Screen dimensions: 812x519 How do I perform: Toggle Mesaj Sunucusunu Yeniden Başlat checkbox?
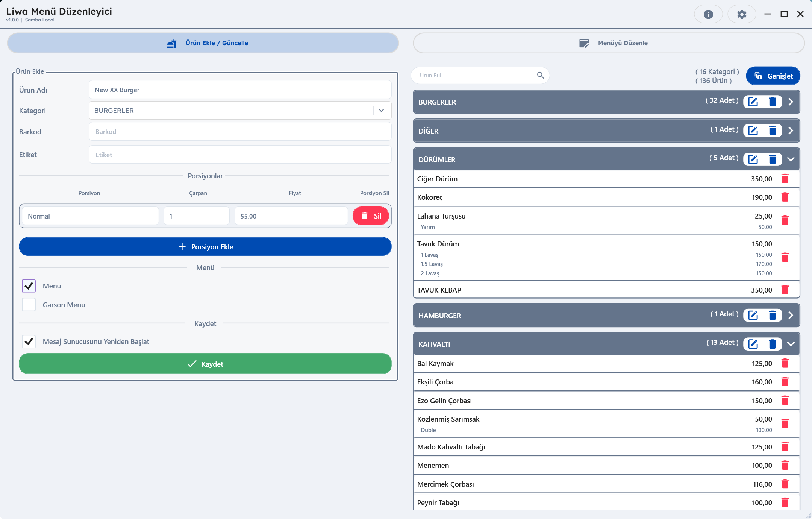pos(29,341)
